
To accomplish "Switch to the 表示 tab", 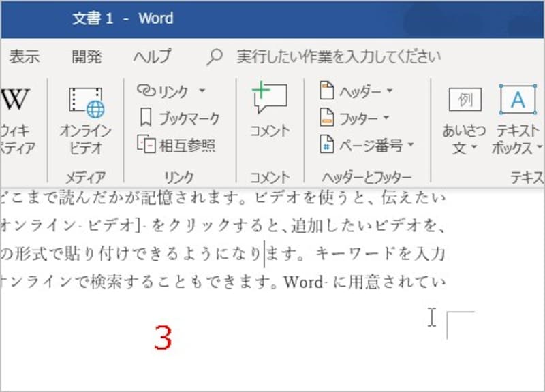I will point(25,56).
